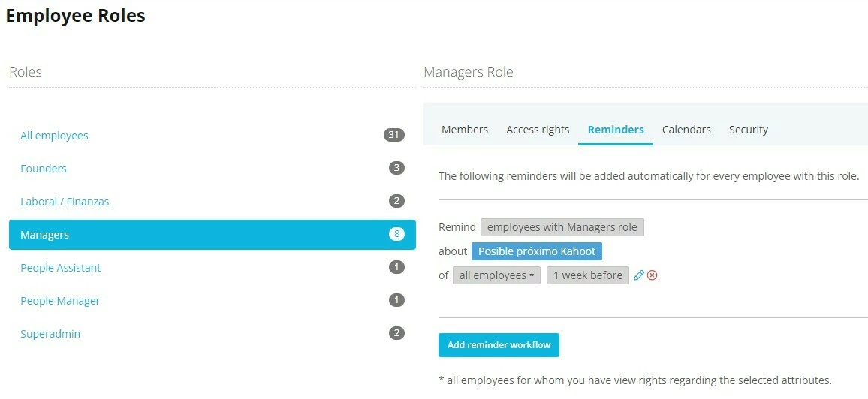Click the Posible próximo Kahoot tag
Image resolution: width=868 pixels, height=399 pixels.
click(x=536, y=251)
